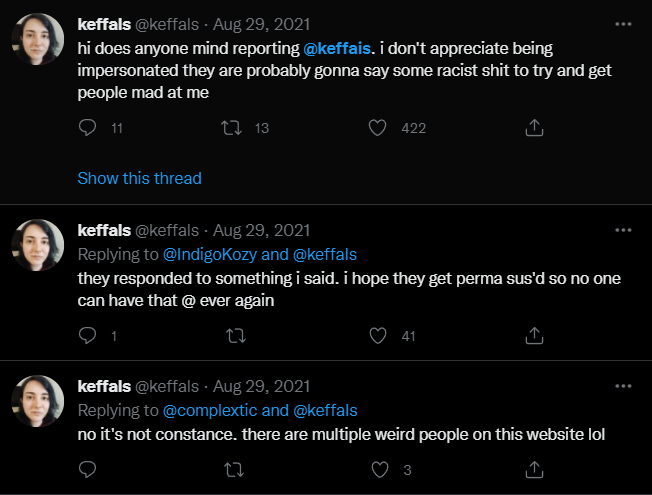This screenshot has width=652, height=495.
Task: Show this thread
Action: (139, 178)
